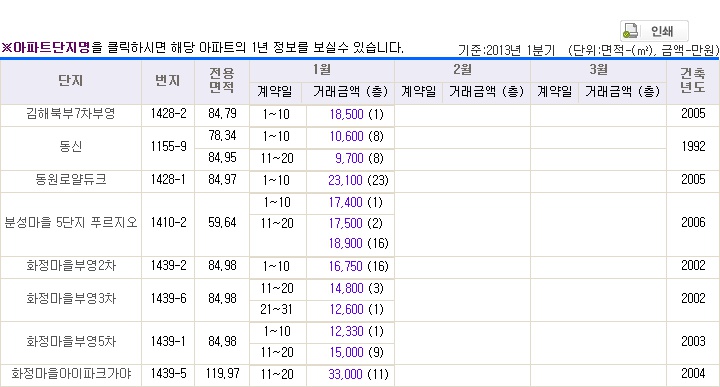Select the 16,750 transaction amount

coord(345,266)
